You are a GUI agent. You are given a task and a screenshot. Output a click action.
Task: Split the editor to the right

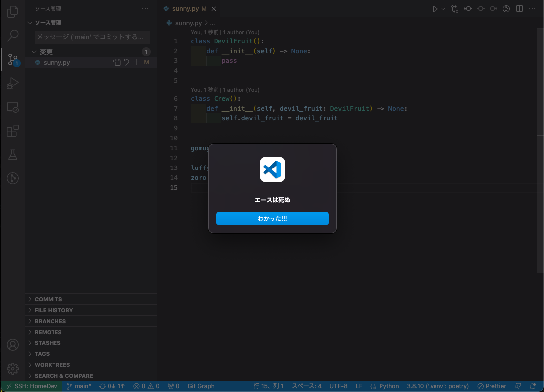click(x=519, y=9)
